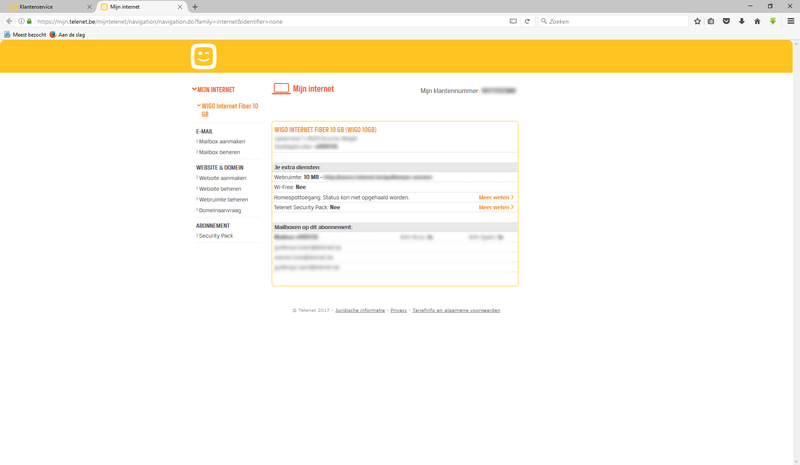
Task: Click the green download extension icon
Action: pos(773,21)
